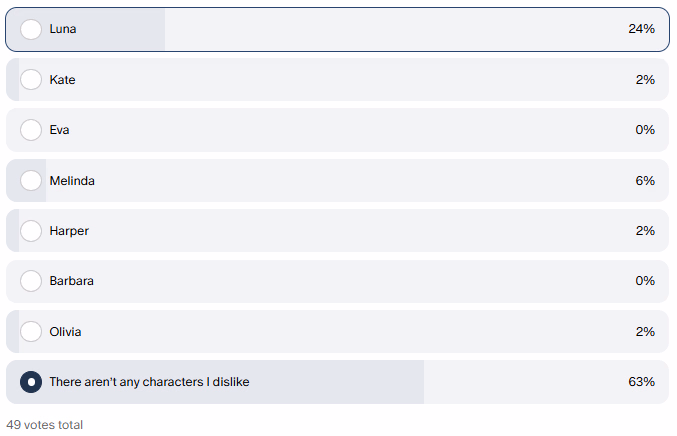Screen dimensions: 677x436
Task: Click "There aren't any characters I dislike" text
Action: coord(149,382)
